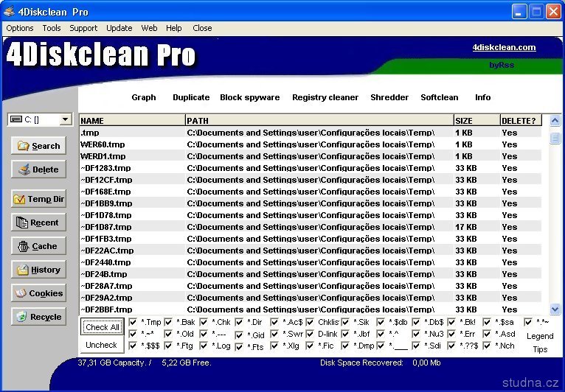Disable the *.Log file filter checkbox

click(x=204, y=346)
